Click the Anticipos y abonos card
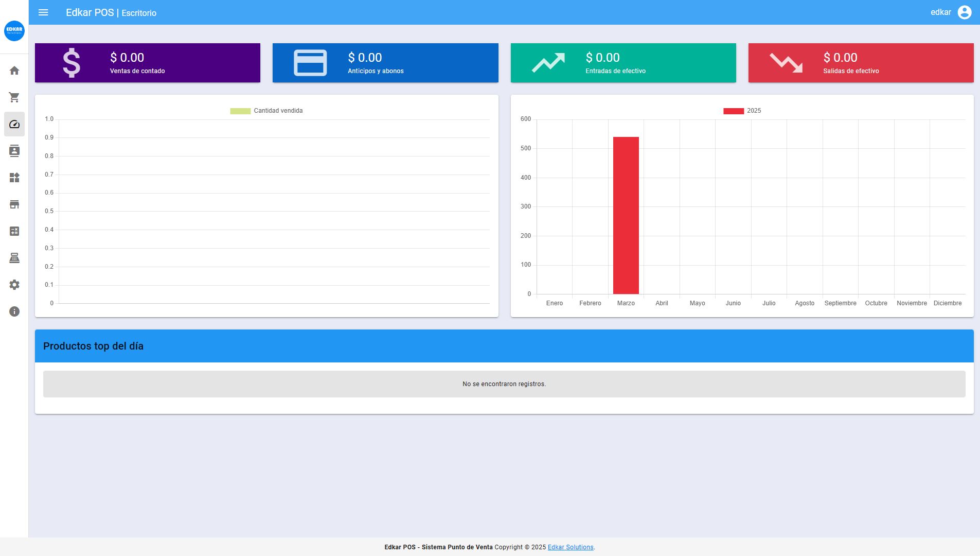Viewport: 980px width, 556px height. (x=385, y=63)
